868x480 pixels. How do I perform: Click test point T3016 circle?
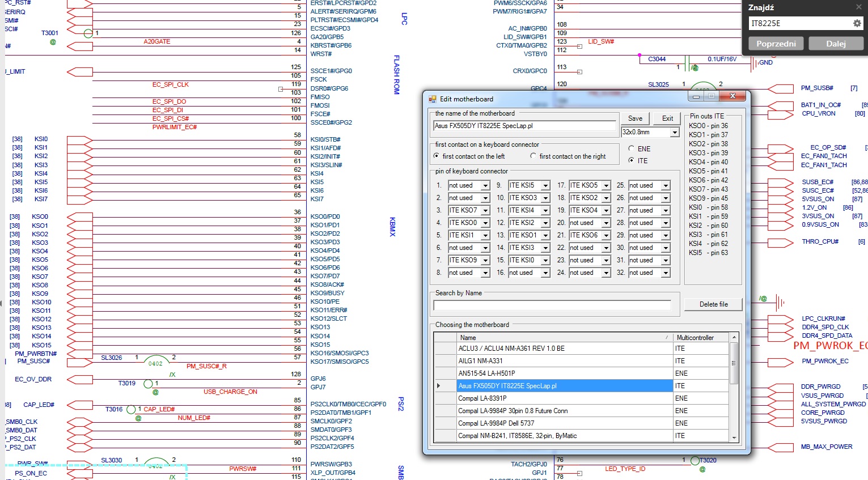coord(131,409)
